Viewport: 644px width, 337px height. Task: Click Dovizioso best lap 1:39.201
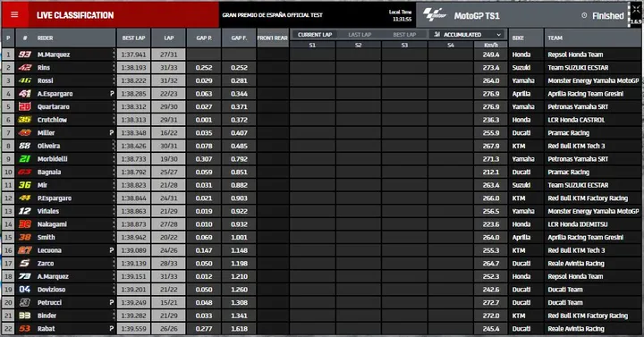tap(133, 290)
